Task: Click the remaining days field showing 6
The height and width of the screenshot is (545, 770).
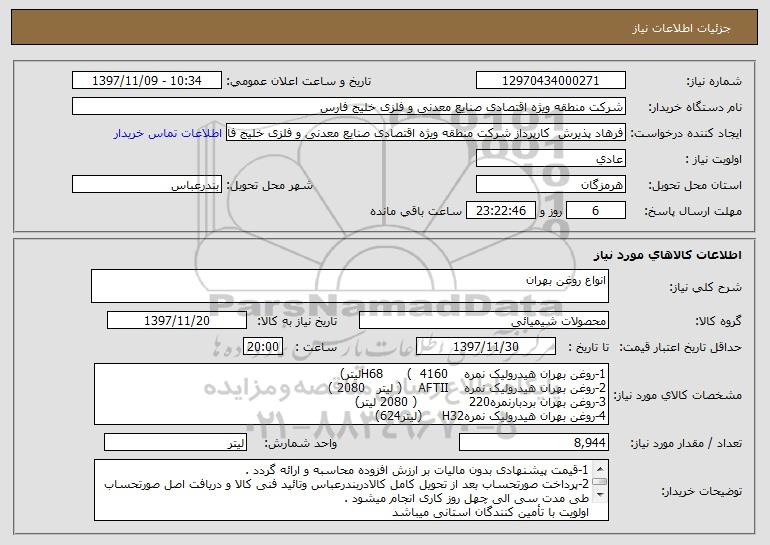Action: [x=596, y=211]
